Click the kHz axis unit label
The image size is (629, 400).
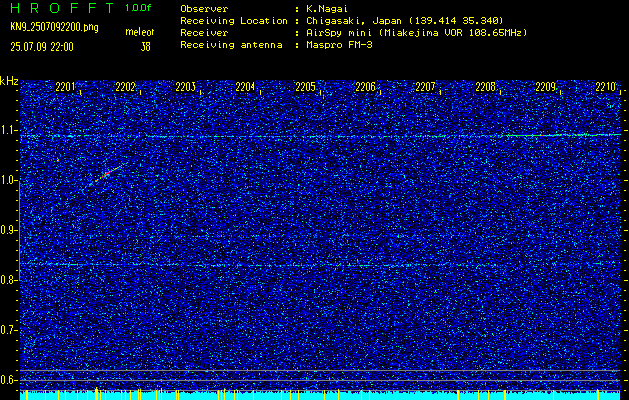[9, 81]
